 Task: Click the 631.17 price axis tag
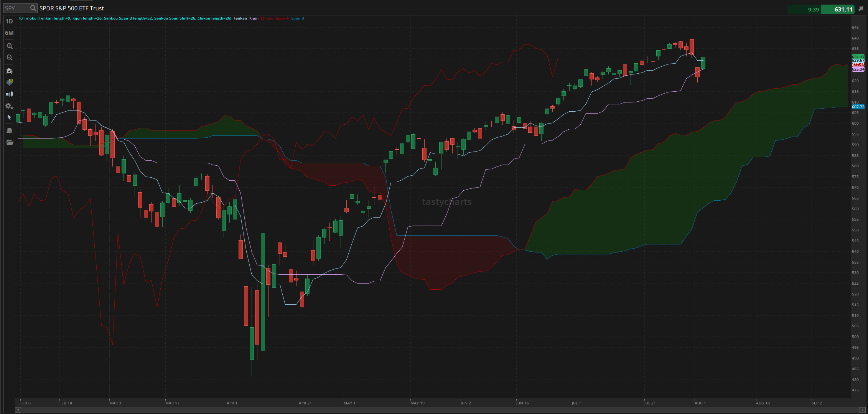pyautogui.click(x=858, y=57)
